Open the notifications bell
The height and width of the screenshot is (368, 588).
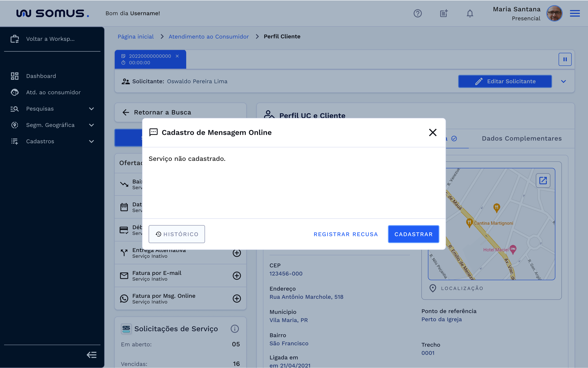(470, 13)
